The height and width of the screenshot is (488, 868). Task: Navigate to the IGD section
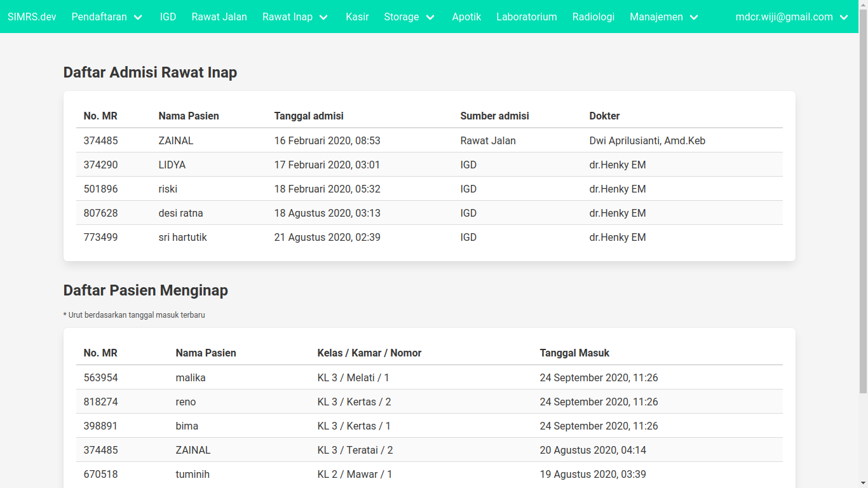click(x=168, y=17)
